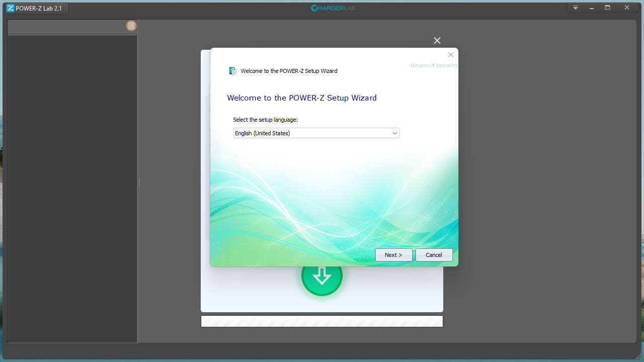Click the X icon above the setup dialog

pos(437,40)
